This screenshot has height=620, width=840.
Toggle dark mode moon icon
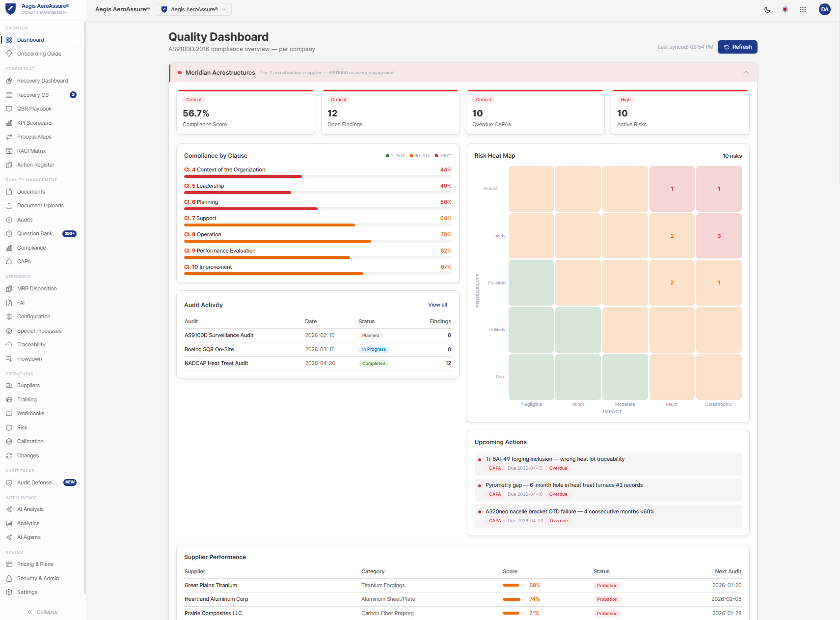[767, 9]
